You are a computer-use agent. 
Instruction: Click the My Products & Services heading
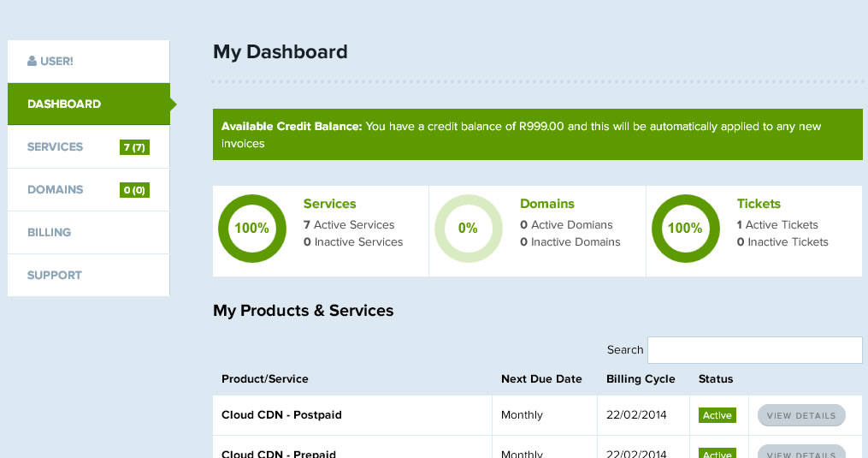pyautogui.click(x=304, y=311)
